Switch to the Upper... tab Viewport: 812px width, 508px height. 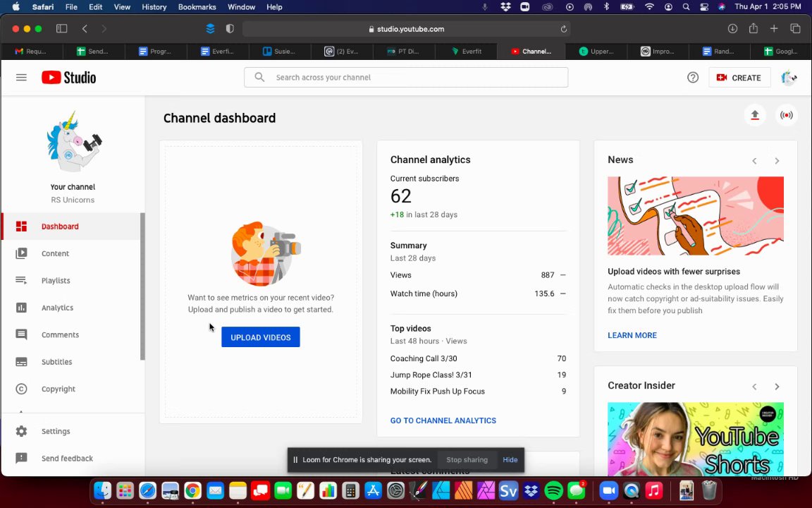[596, 52]
